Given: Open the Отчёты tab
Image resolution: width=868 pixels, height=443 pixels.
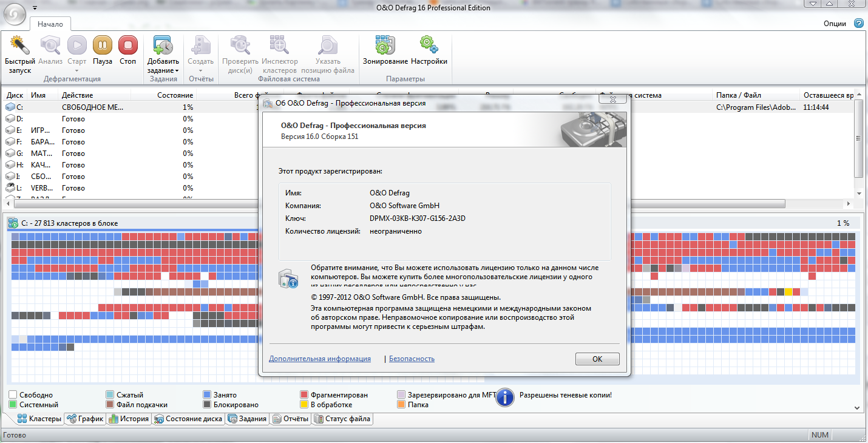Looking at the screenshot, I should (x=290, y=419).
